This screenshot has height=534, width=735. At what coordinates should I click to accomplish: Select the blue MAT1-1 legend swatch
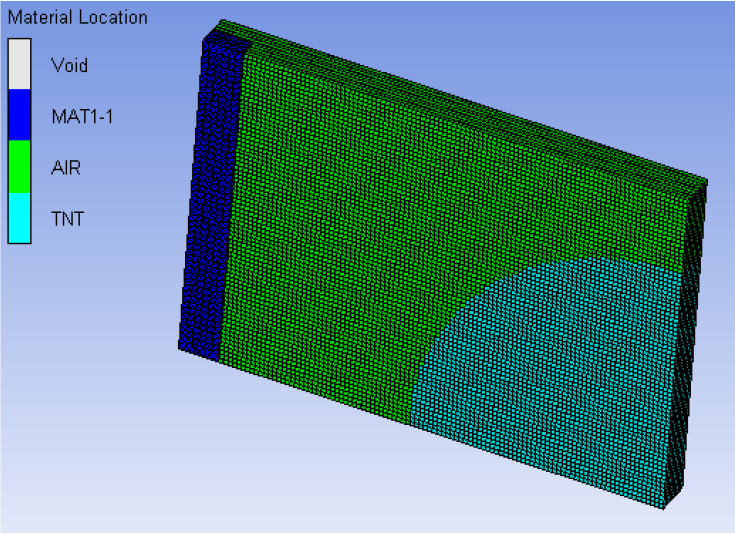tap(20, 116)
